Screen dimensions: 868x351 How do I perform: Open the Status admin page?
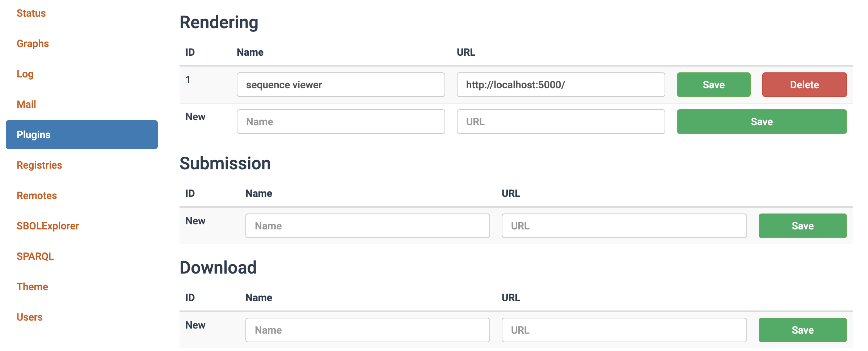(31, 13)
